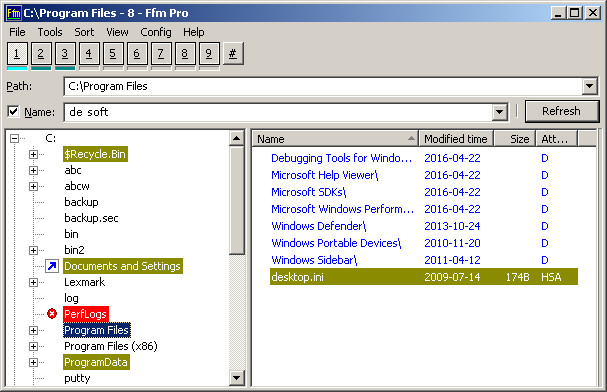607x392 pixels.
Task: Expand the Program Files folder node
Action: (33, 330)
